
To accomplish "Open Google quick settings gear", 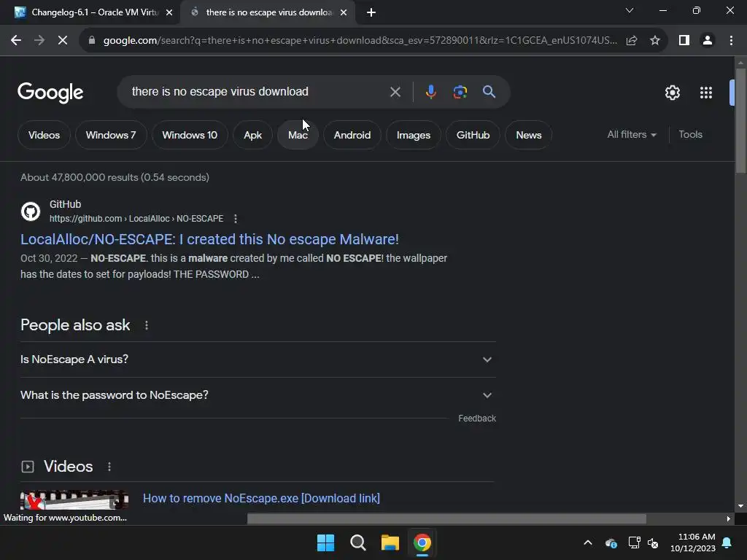I will click(x=672, y=93).
